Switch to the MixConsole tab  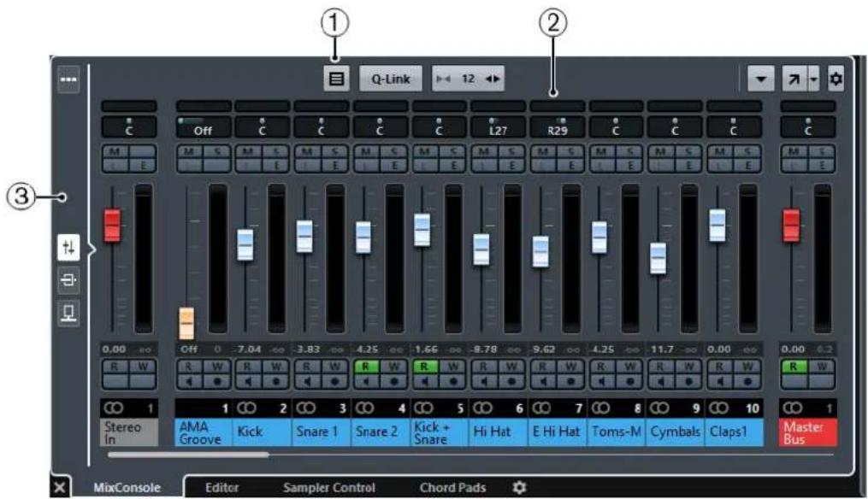[127, 487]
